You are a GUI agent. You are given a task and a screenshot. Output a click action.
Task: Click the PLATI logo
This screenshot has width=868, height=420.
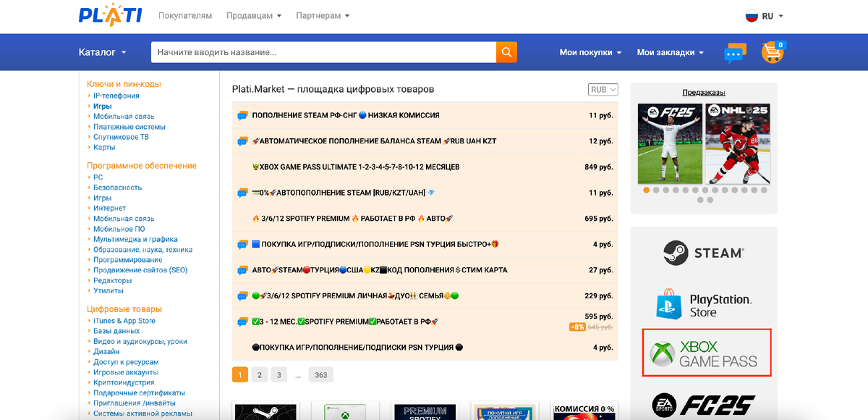tap(110, 14)
